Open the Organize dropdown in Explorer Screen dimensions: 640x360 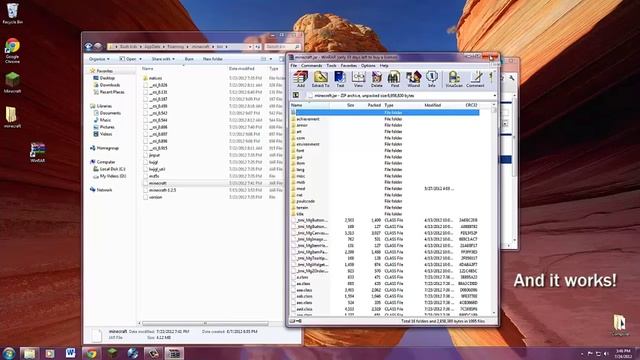click(99, 59)
